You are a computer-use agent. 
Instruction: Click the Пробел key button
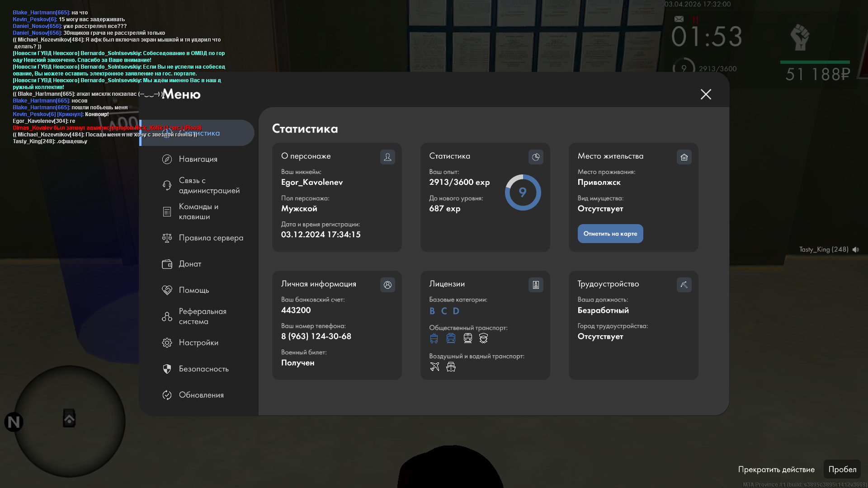pyautogui.click(x=842, y=469)
